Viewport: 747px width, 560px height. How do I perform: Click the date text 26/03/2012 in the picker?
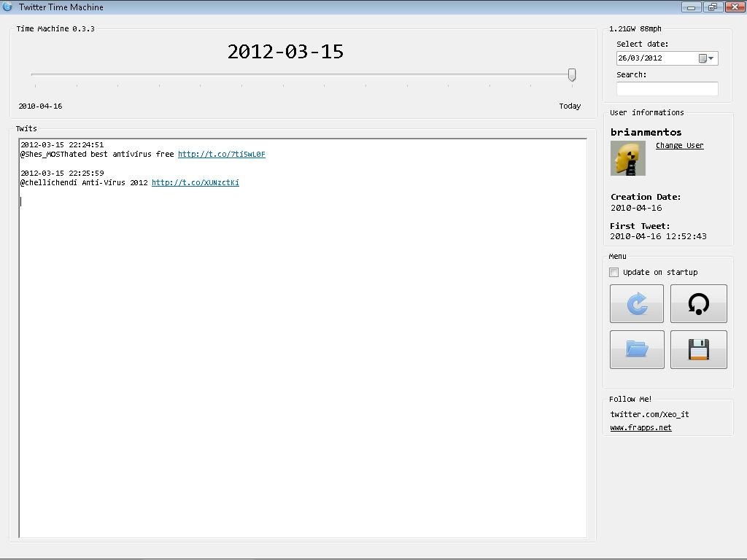(x=640, y=58)
